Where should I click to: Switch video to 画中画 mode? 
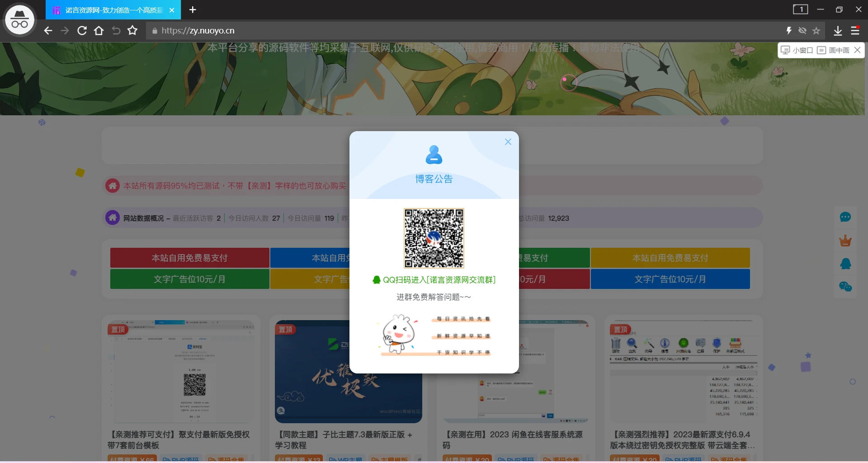coord(833,50)
